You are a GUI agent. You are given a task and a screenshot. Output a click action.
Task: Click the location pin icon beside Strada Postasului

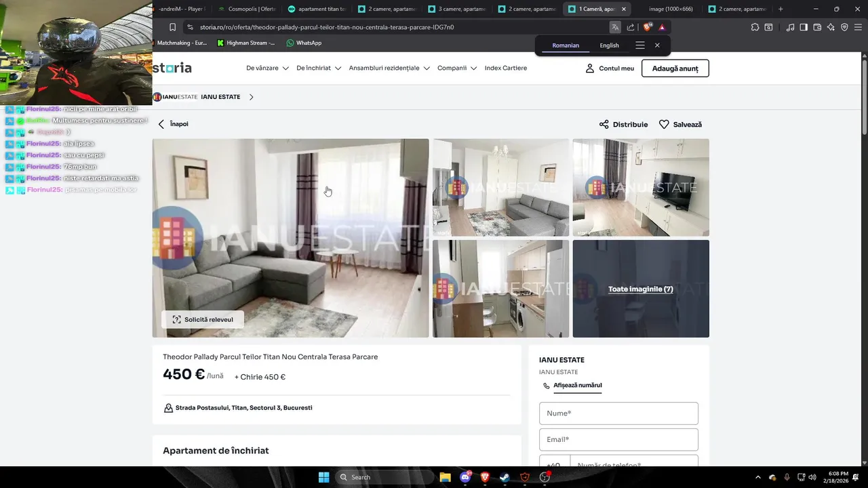[x=168, y=408]
